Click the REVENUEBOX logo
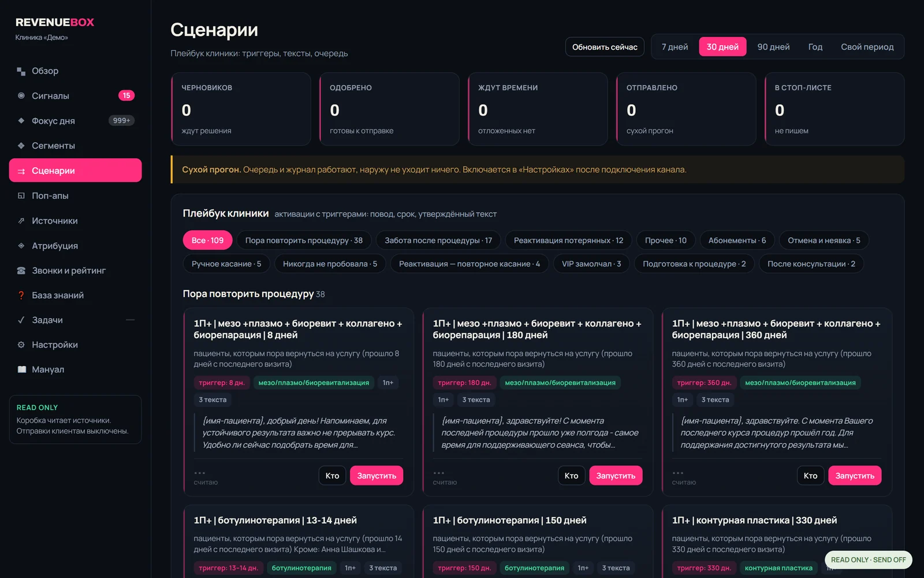 click(x=55, y=23)
